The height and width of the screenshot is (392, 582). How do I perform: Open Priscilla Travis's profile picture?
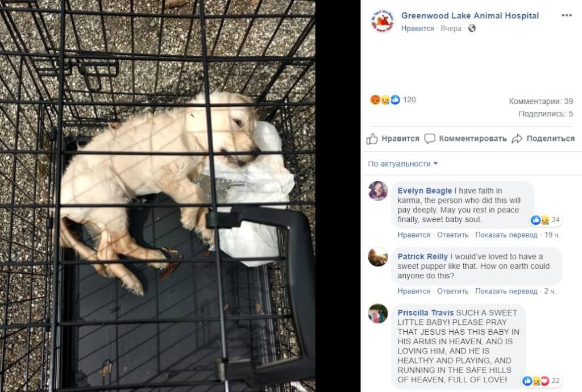(378, 314)
